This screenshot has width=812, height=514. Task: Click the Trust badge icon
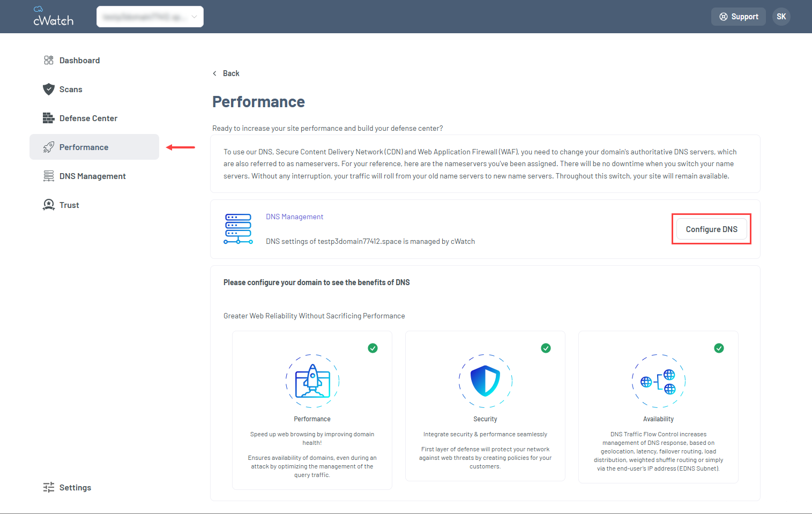tap(49, 205)
